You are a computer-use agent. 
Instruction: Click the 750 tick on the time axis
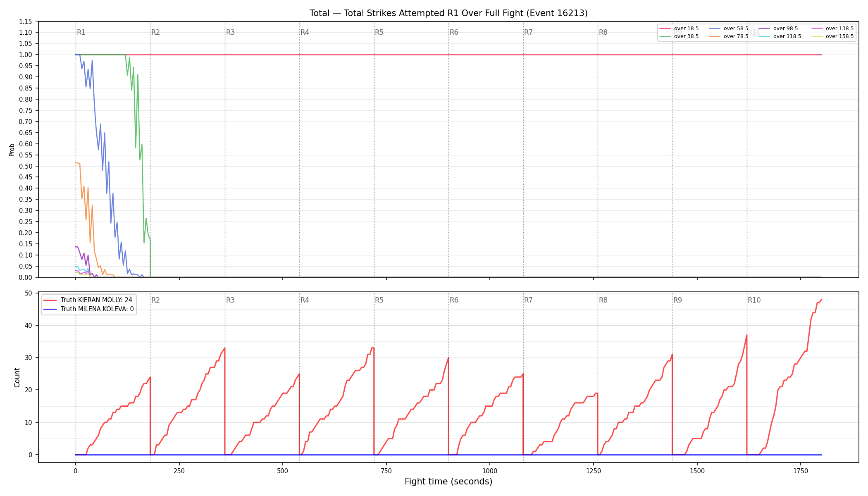tap(386, 471)
